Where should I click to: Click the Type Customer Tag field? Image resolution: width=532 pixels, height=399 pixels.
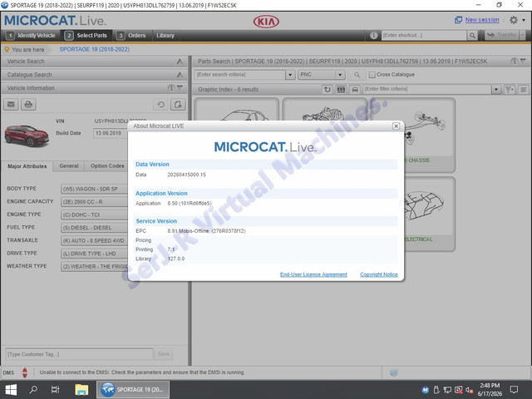coord(79,354)
